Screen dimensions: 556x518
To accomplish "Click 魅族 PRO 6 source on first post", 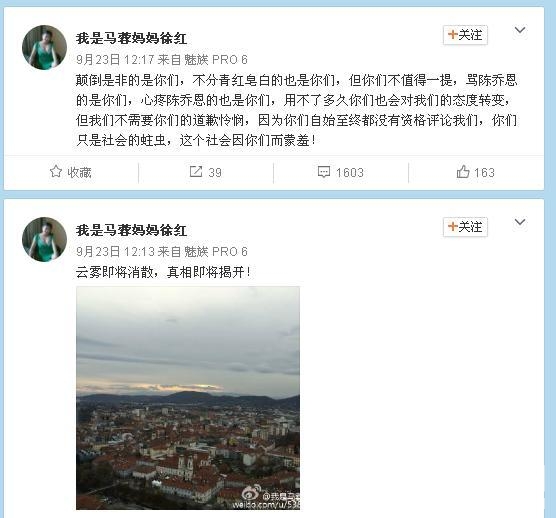I will coord(216,60).
